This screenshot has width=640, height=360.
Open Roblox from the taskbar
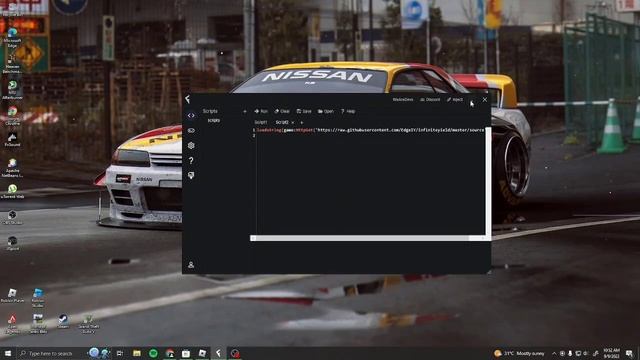[x=202, y=353]
